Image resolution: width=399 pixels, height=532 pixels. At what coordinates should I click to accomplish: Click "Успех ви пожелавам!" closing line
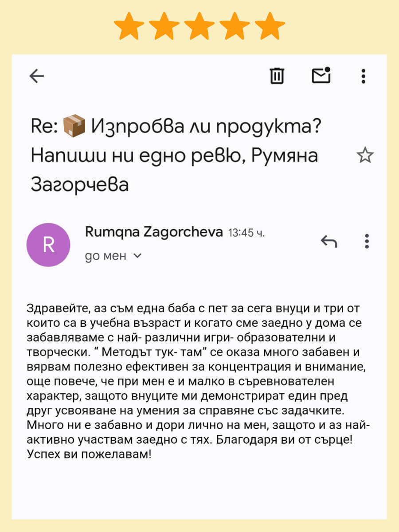point(89,455)
